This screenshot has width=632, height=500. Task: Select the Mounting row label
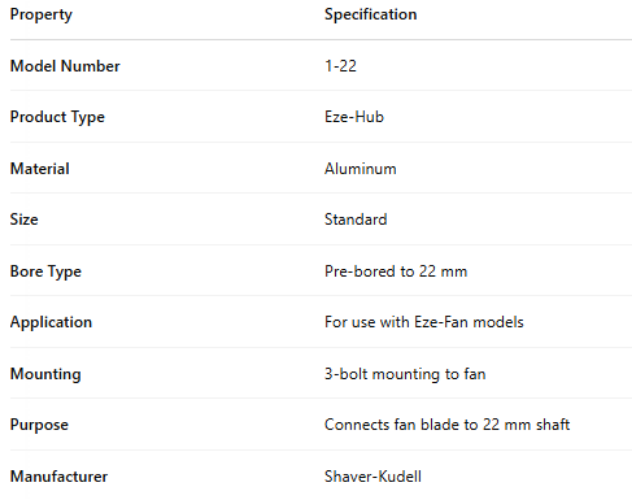pyautogui.click(x=46, y=374)
